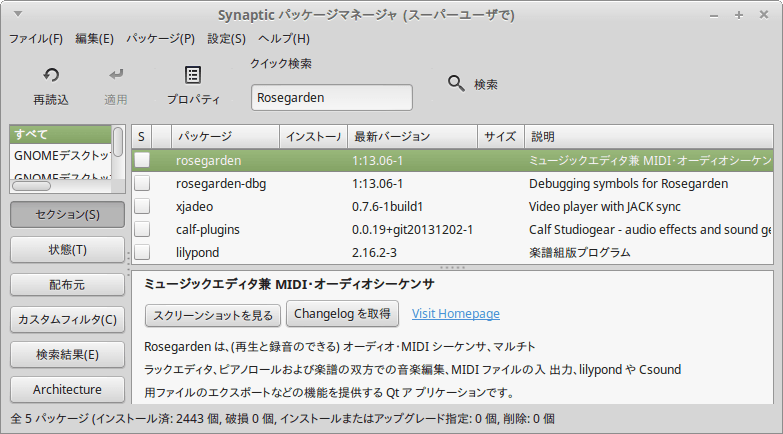Select the xjadeo package name

pos(194,207)
